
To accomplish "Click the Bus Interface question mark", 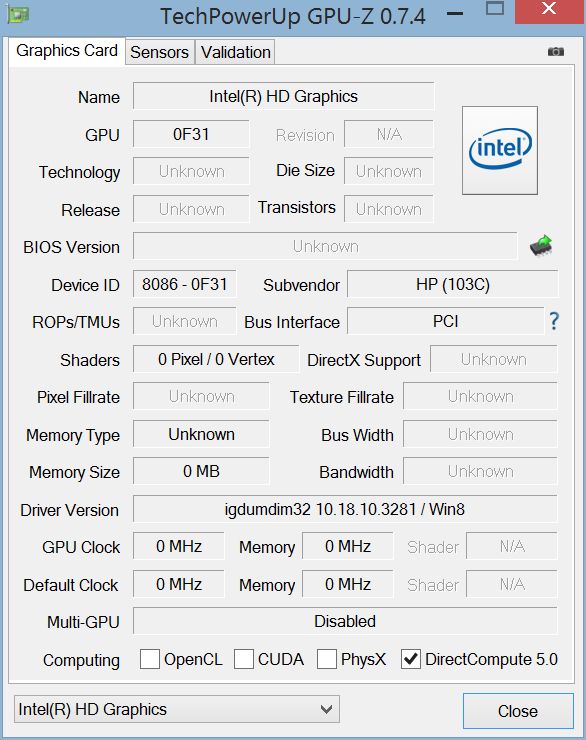I will point(554,321).
